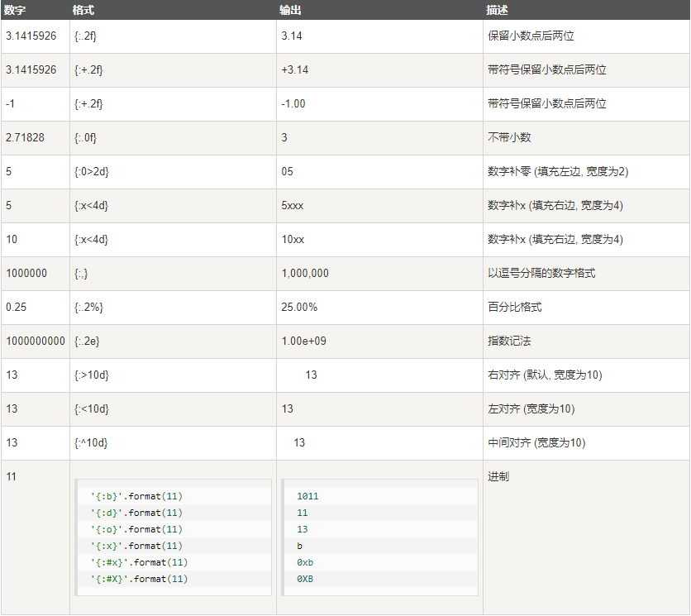
Task: Click the 数字 column header
Action: click(x=15, y=10)
